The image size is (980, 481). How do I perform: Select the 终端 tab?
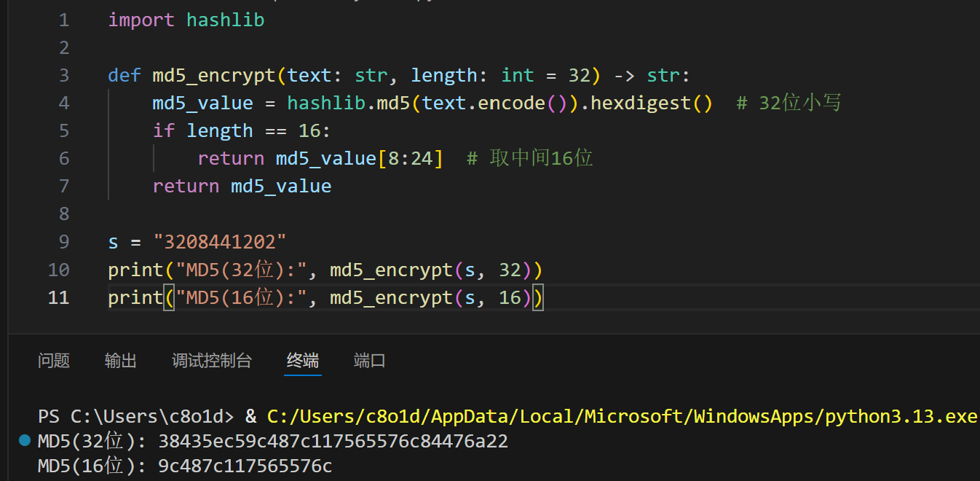(303, 361)
